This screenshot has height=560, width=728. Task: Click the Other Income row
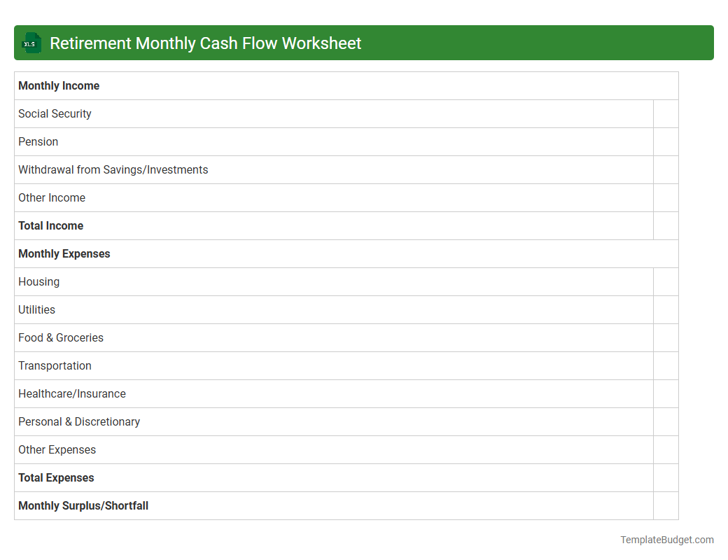(52, 197)
